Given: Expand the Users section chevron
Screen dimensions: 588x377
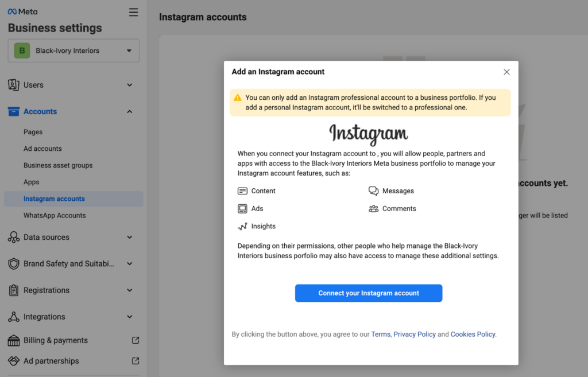Looking at the screenshot, I should (129, 85).
